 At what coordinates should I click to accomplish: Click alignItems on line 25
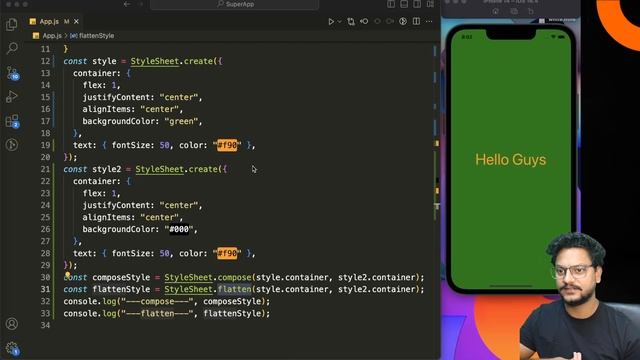click(x=107, y=218)
